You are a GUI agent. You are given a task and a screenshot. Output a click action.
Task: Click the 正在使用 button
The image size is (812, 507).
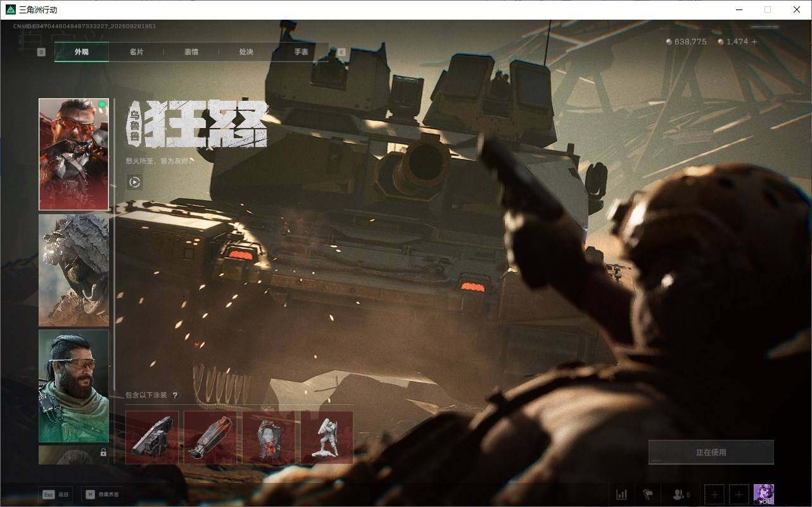tap(711, 452)
